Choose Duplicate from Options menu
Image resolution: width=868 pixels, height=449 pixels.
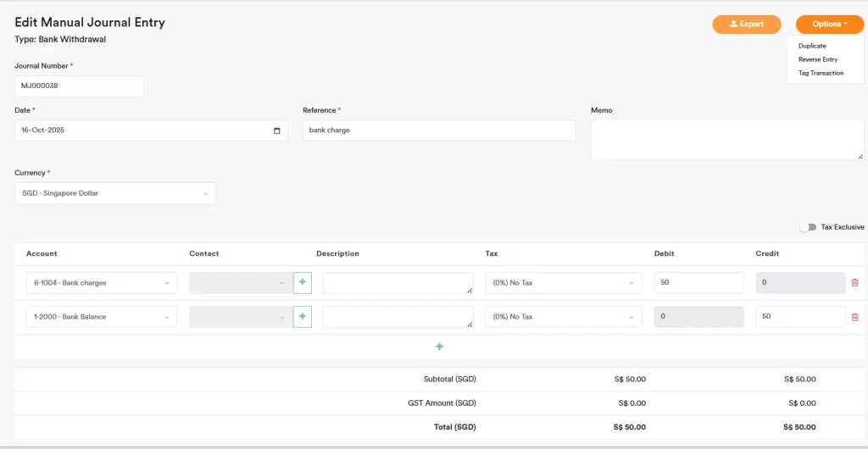pyautogui.click(x=812, y=46)
